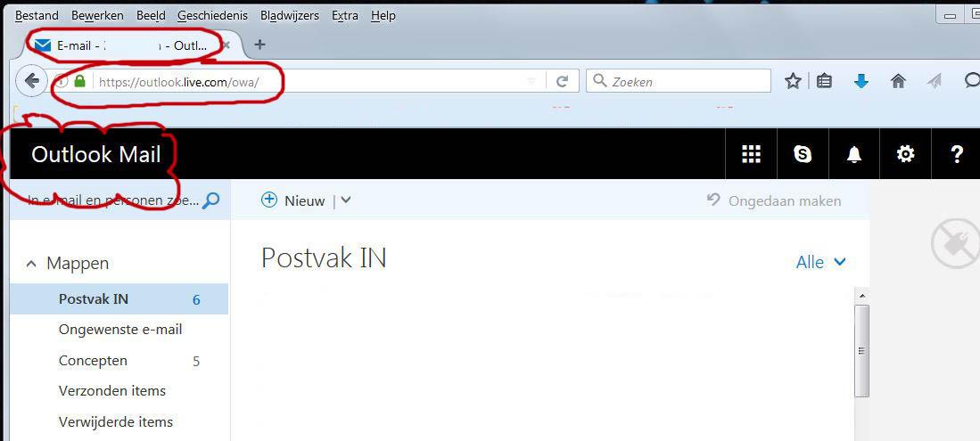Image resolution: width=980 pixels, height=441 pixels.
Task: Open the bookmarks list icon
Action: [x=824, y=80]
